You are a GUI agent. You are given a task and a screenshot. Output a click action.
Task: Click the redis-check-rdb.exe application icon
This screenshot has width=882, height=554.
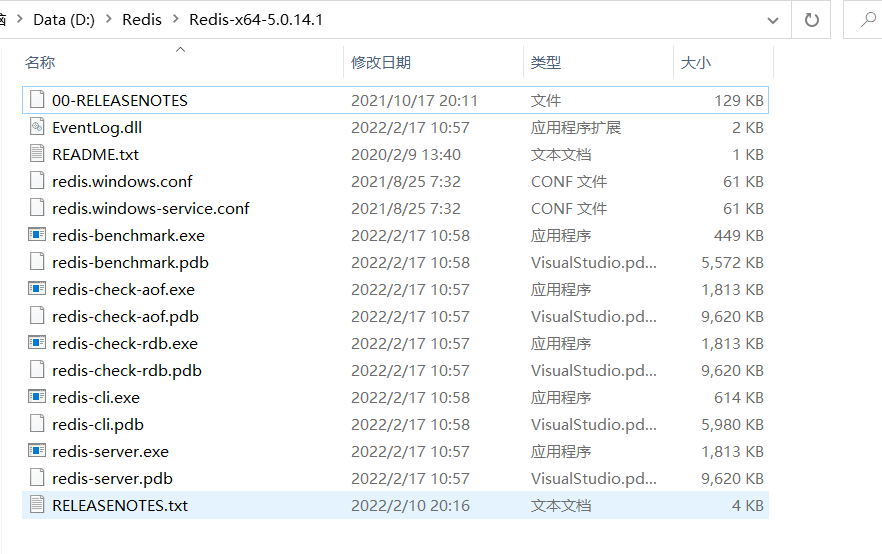click(x=37, y=343)
